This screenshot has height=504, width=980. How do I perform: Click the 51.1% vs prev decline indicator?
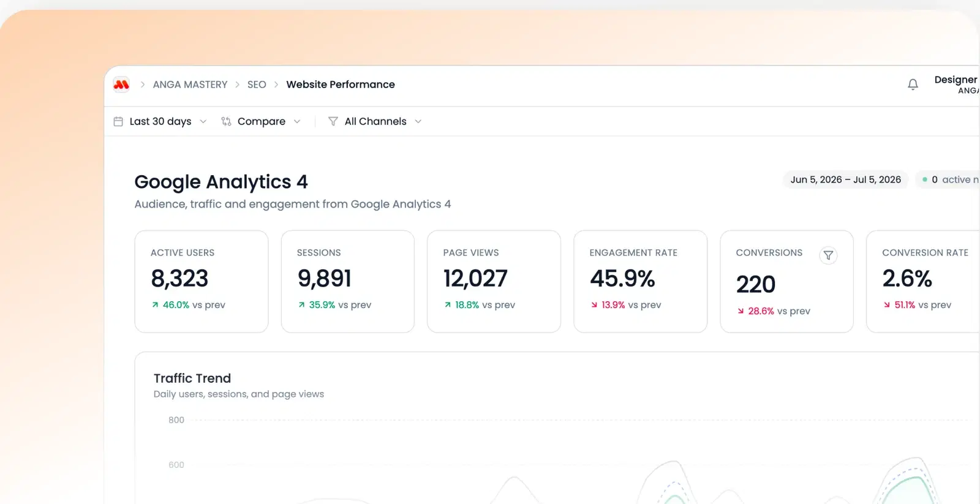point(918,305)
